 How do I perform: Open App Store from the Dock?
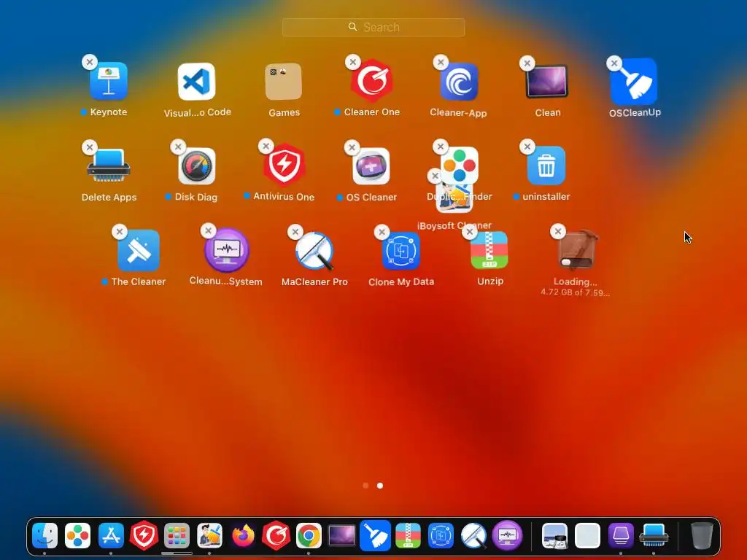[111, 536]
